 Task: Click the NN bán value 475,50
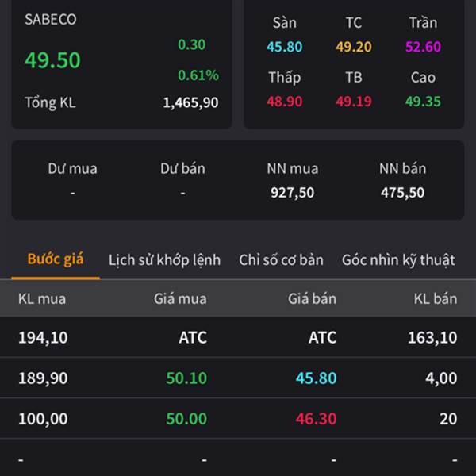pos(402,193)
